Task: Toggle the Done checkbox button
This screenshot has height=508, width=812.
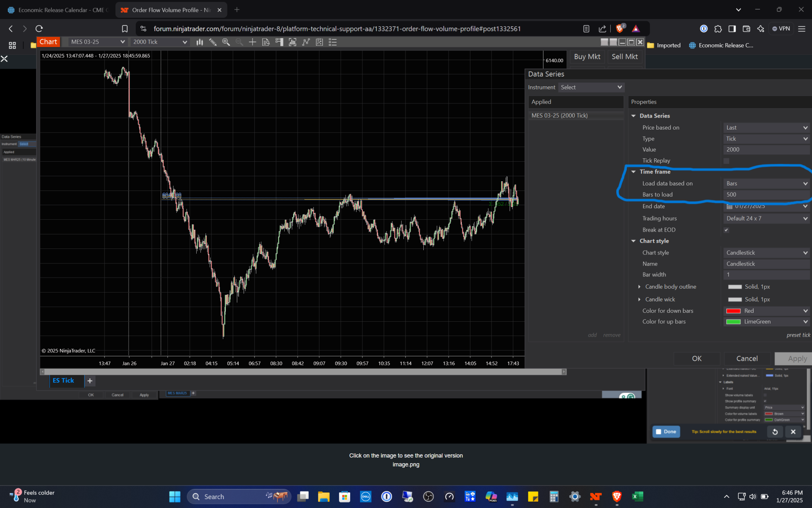Action: 666,431
